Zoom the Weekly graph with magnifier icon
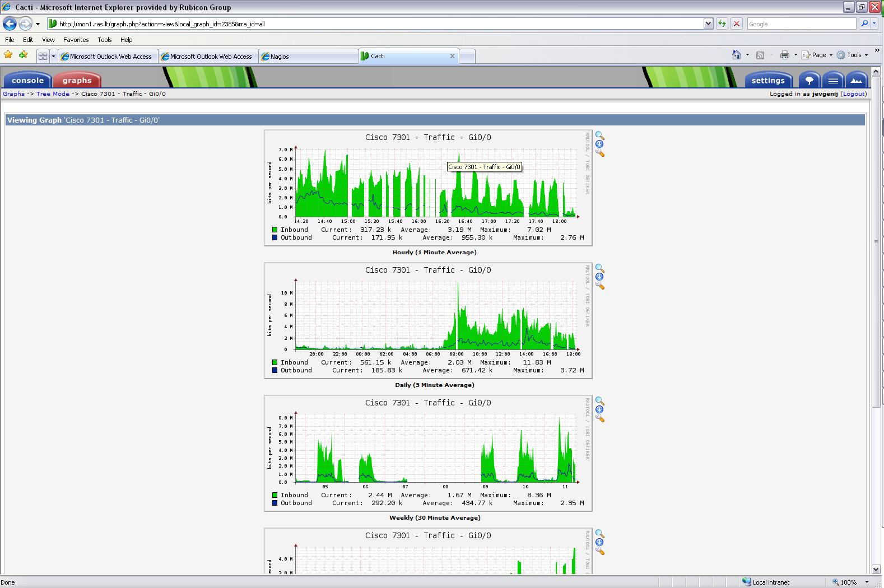884x588 pixels. (599, 401)
